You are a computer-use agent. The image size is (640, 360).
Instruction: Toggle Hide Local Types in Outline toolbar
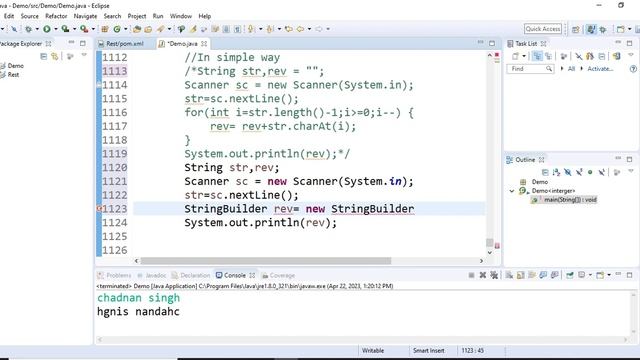(602, 172)
